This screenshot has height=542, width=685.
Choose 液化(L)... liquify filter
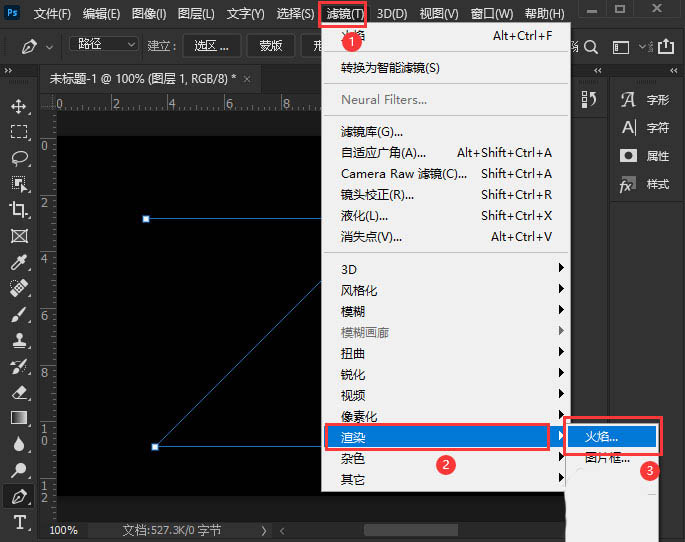pos(445,215)
